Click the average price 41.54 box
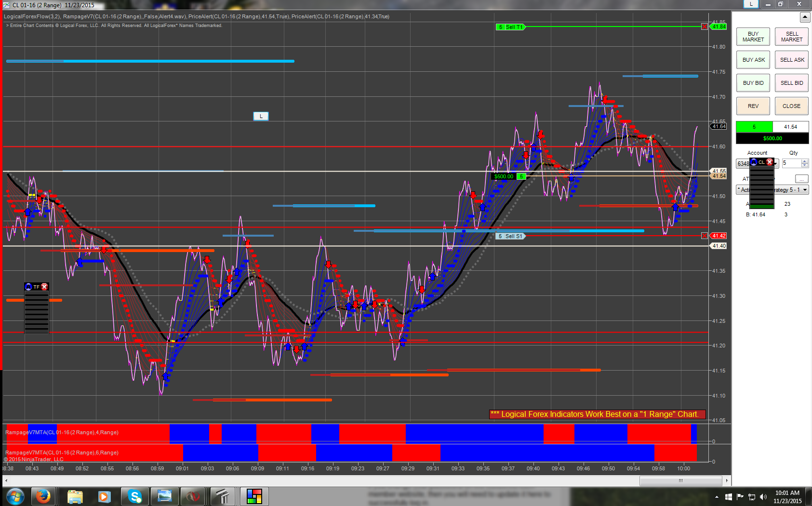 click(791, 127)
